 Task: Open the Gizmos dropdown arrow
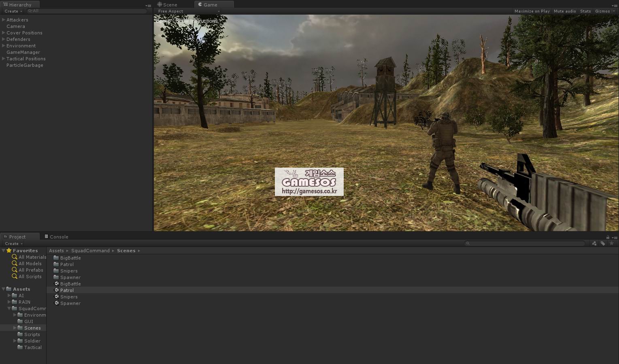(x=613, y=11)
